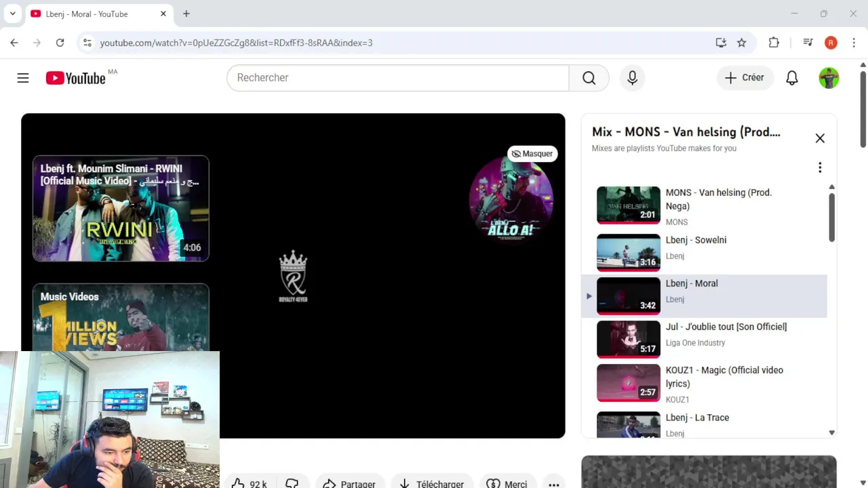View site information icon in address bar
This screenshot has height=488, width=868.
pyautogui.click(x=87, y=43)
